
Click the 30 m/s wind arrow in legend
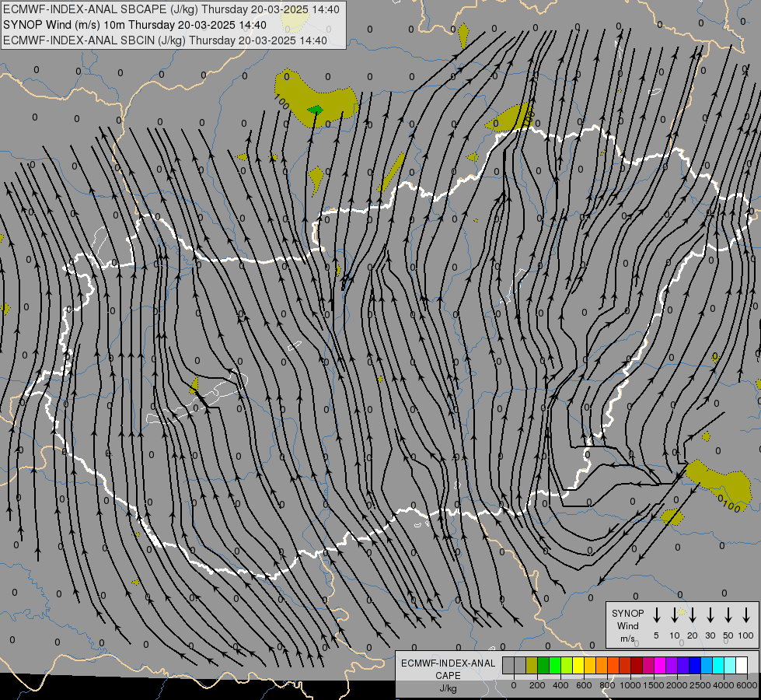click(710, 615)
